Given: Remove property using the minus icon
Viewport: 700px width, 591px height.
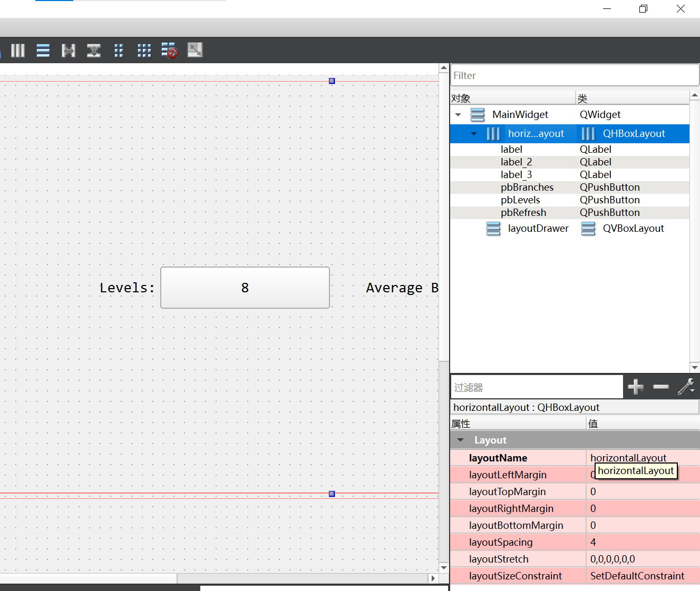Looking at the screenshot, I should click(x=661, y=387).
